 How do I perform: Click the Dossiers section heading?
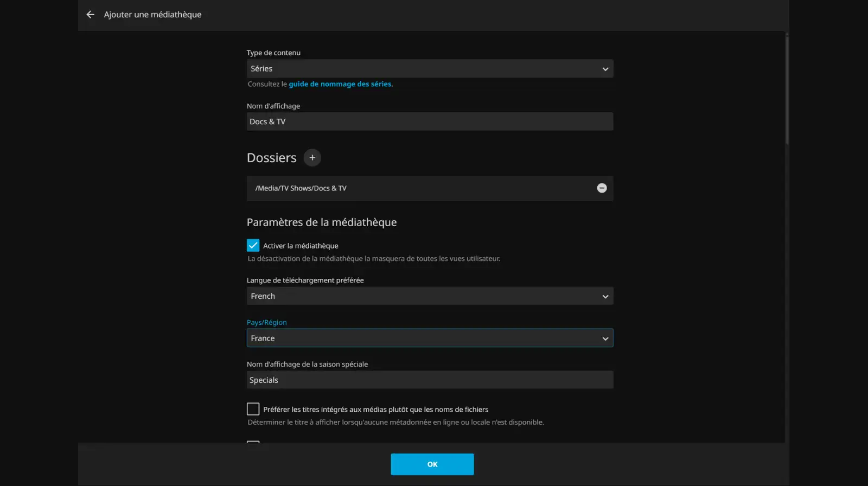tap(271, 158)
